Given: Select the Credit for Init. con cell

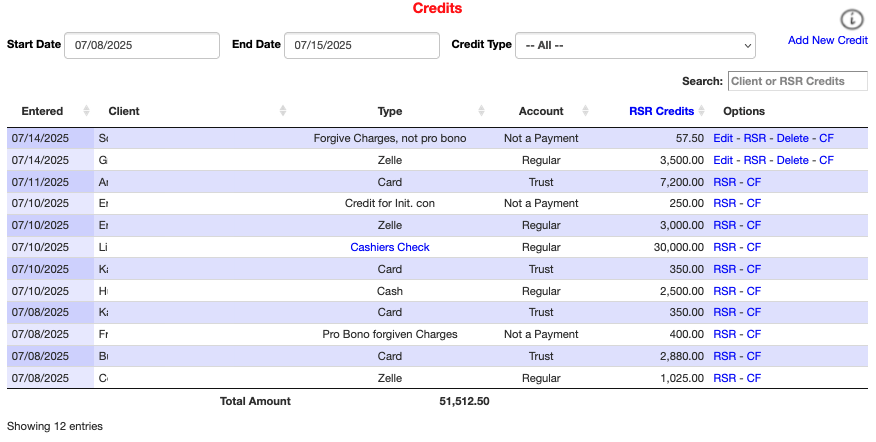Looking at the screenshot, I should (390, 203).
